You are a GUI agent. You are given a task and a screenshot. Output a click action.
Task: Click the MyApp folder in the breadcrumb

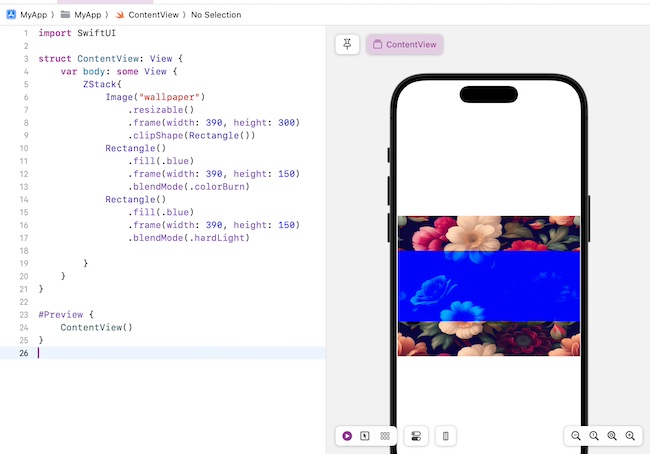pyautogui.click(x=87, y=15)
